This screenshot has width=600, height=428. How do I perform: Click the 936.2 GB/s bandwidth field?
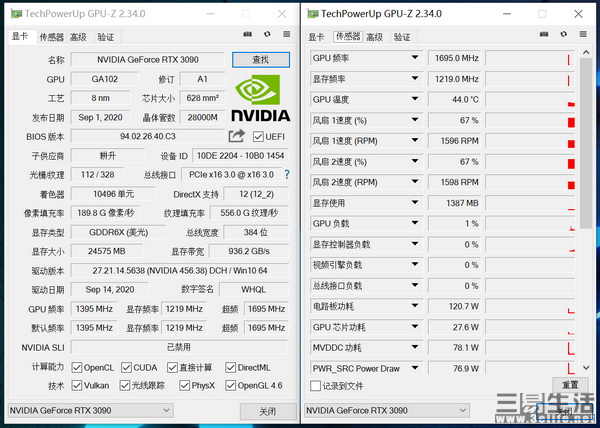coord(249,251)
